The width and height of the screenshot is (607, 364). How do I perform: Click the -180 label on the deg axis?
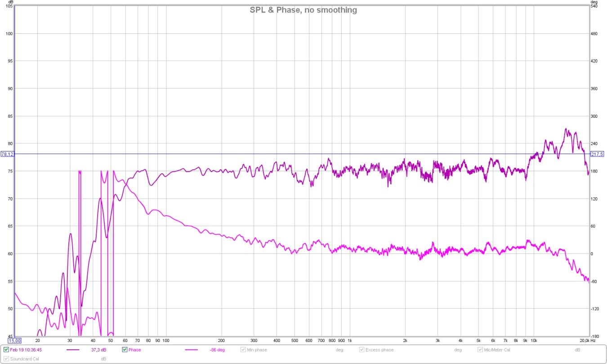tap(595, 336)
